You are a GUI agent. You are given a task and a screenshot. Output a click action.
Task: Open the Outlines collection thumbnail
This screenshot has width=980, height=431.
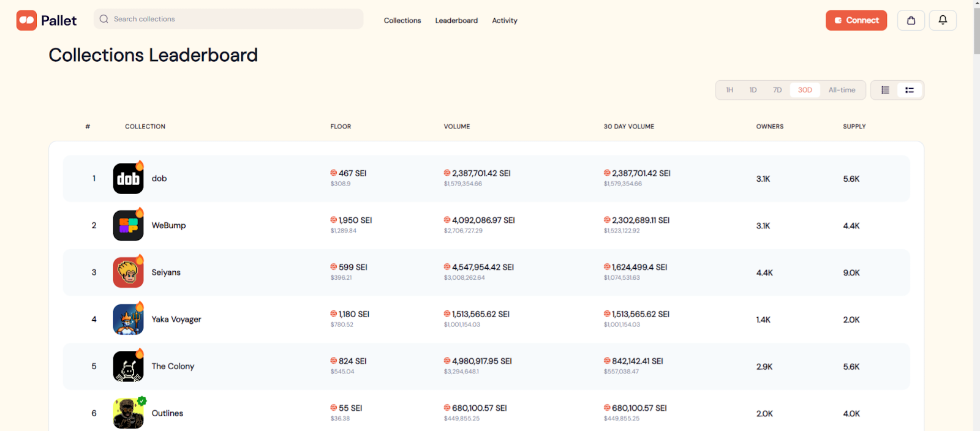[128, 413]
